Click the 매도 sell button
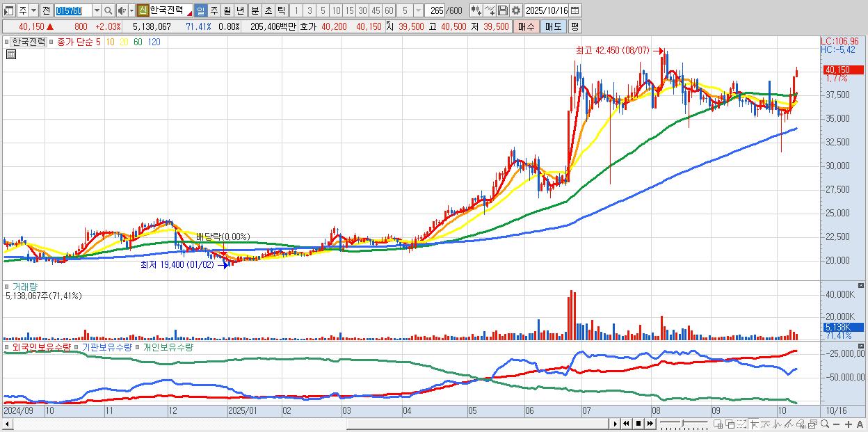This screenshot has width=868, height=432. click(x=553, y=26)
